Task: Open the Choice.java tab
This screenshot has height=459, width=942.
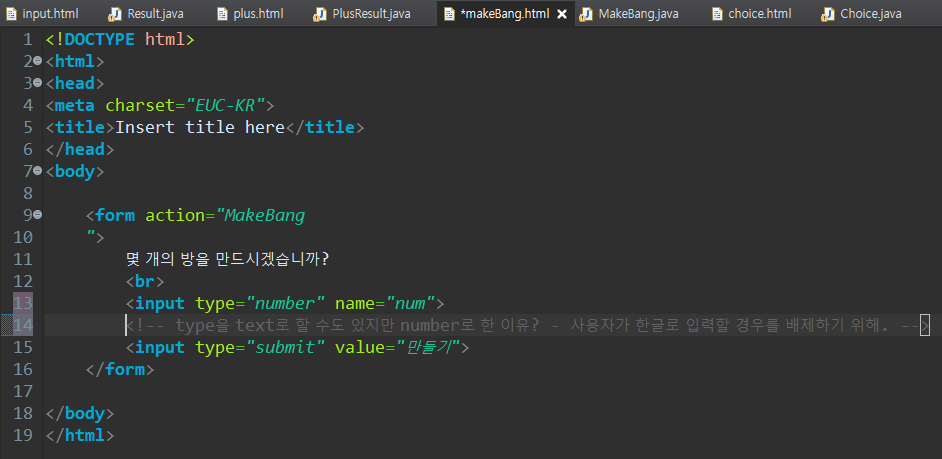Action: click(862, 13)
